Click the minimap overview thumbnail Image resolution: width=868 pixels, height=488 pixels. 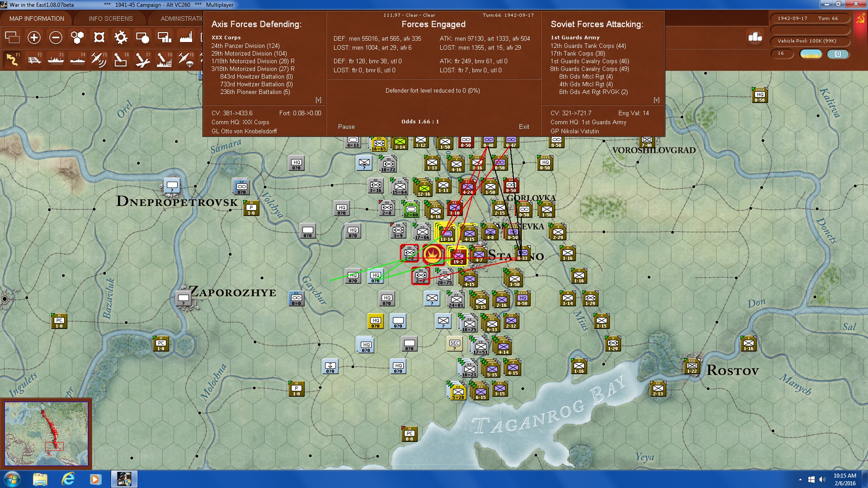coord(46,434)
